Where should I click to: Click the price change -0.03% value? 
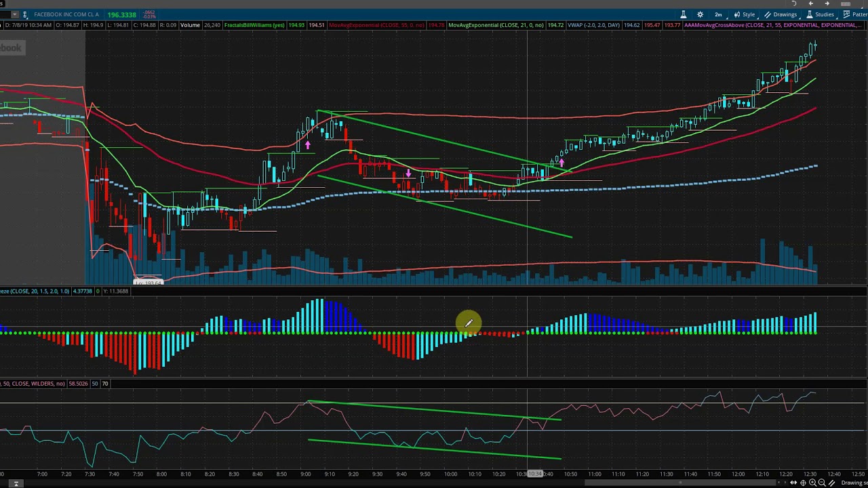(149, 17)
